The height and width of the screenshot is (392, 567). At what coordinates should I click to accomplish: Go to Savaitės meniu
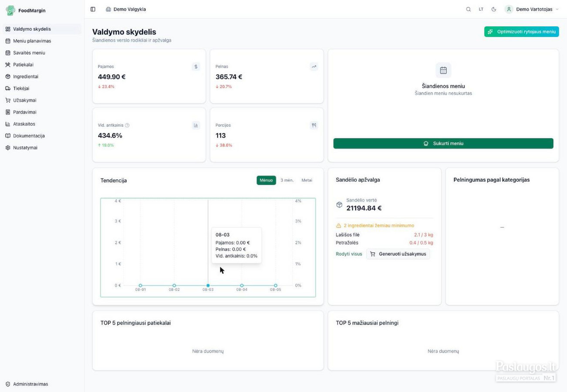[42, 53]
